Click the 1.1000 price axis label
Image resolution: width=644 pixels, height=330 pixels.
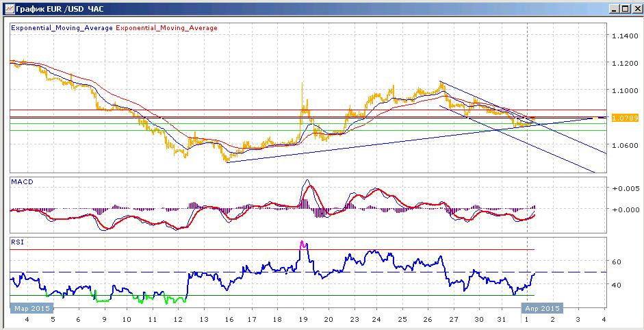click(624, 90)
